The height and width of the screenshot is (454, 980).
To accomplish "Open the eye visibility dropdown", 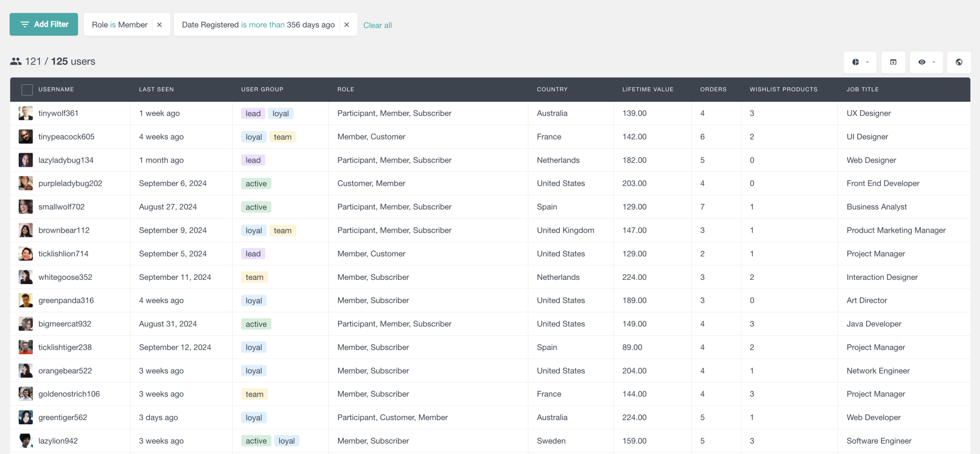I will click(x=926, y=62).
